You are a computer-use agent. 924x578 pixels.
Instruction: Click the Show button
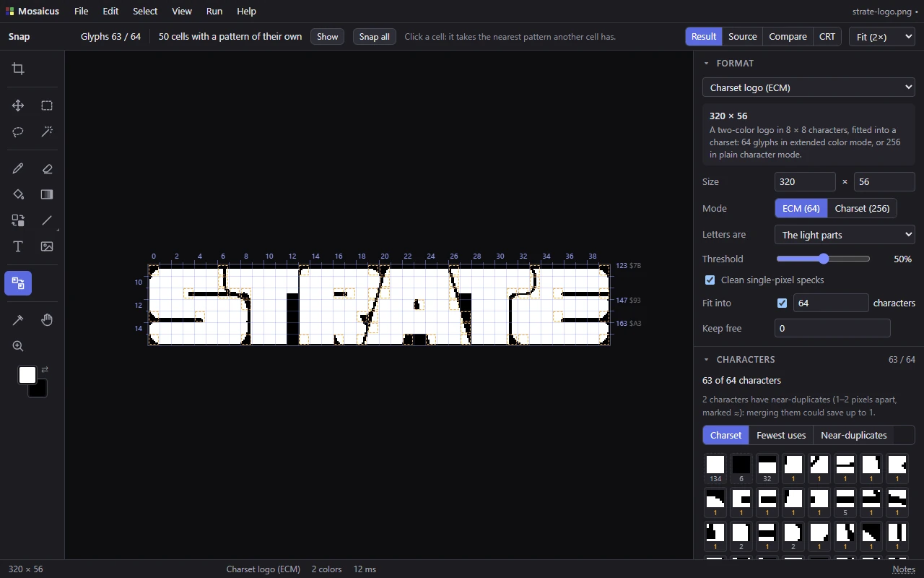(327, 36)
